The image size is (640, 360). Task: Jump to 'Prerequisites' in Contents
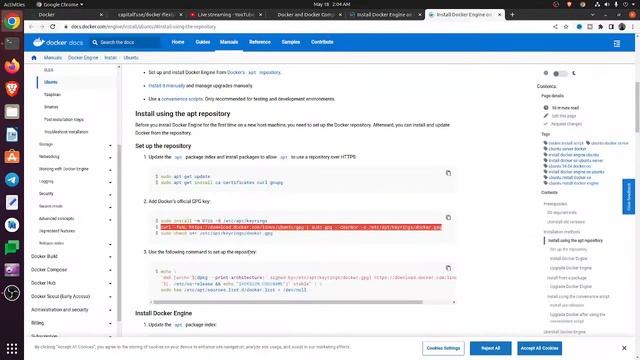coord(555,204)
